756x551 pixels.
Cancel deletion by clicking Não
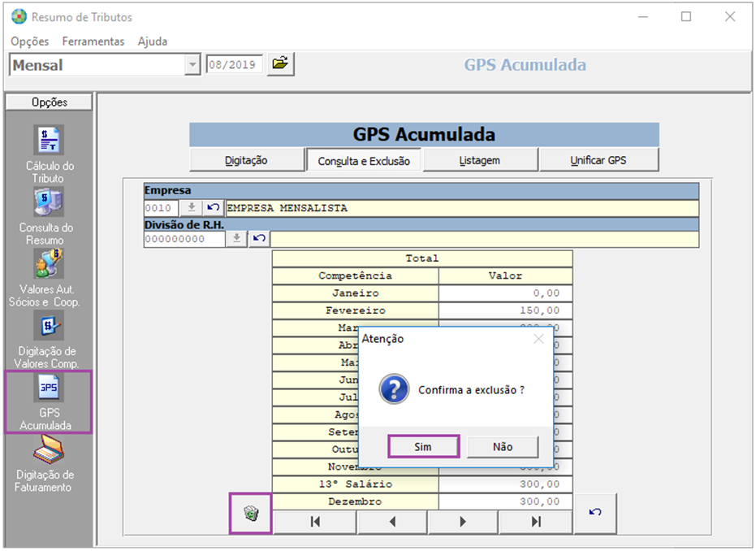(x=503, y=447)
